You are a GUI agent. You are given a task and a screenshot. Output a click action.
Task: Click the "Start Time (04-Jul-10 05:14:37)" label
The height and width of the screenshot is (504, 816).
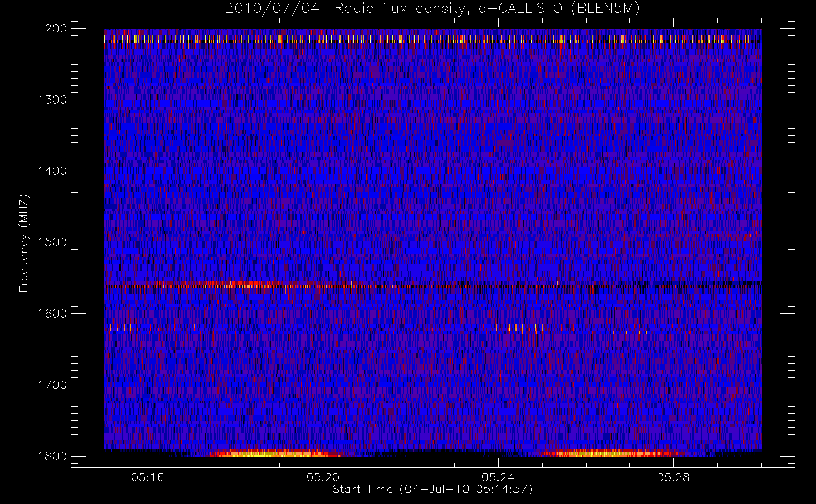[433, 489]
